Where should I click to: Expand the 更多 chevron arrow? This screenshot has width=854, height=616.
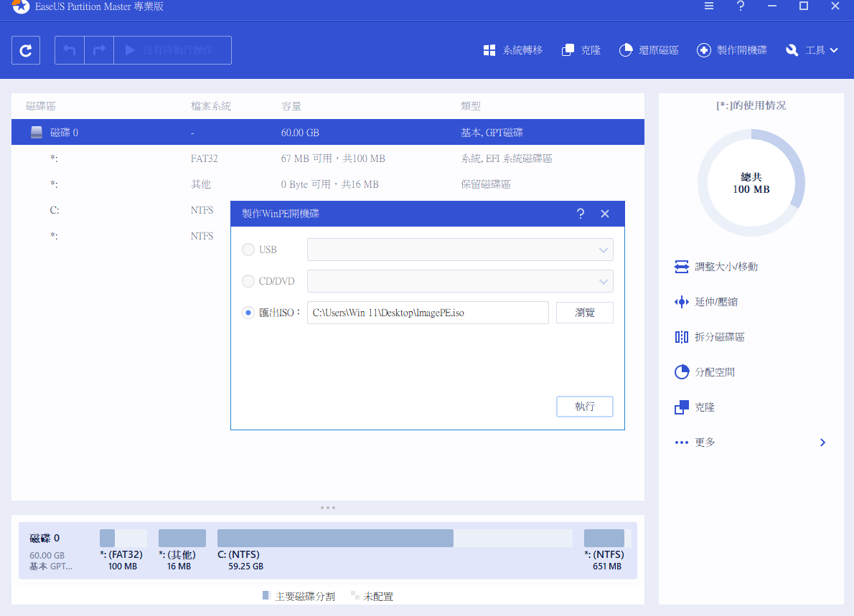pyautogui.click(x=822, y=442)
